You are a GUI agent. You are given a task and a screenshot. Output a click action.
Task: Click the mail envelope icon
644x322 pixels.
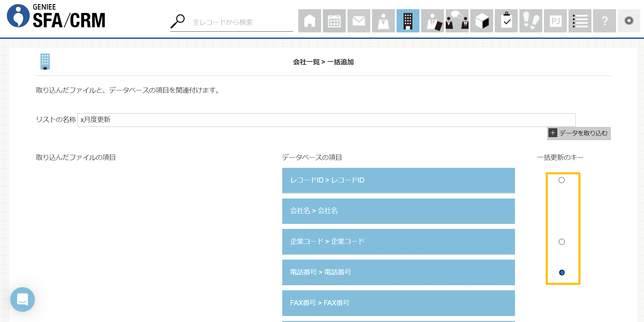tap(359, 21)
